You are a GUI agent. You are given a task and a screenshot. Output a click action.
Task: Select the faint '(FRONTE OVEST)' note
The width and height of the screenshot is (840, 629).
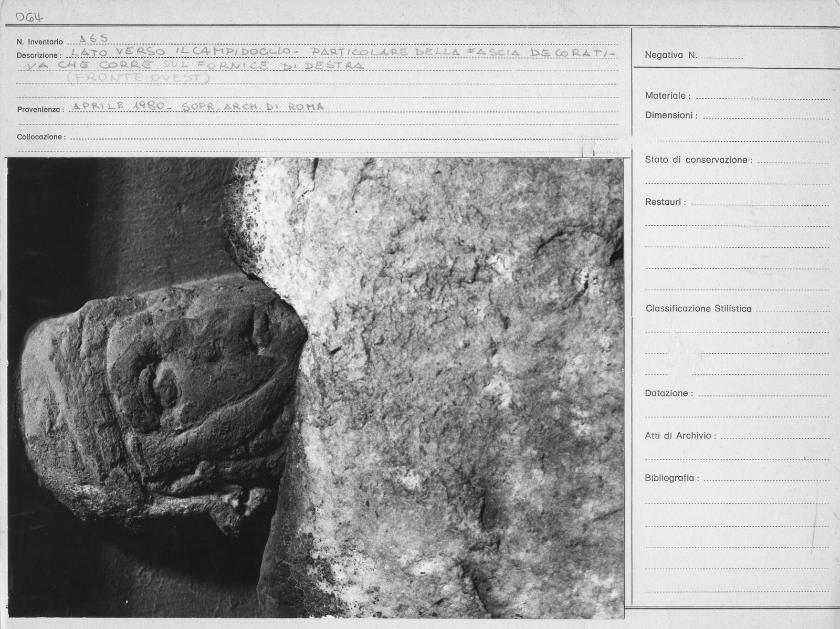140,78
